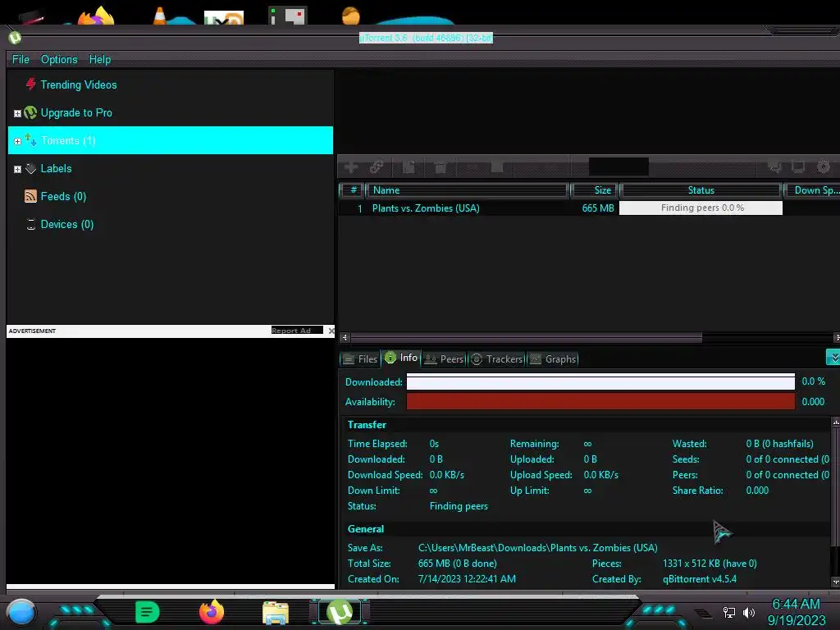Sort by the # column header

click(x=353, y=190)
